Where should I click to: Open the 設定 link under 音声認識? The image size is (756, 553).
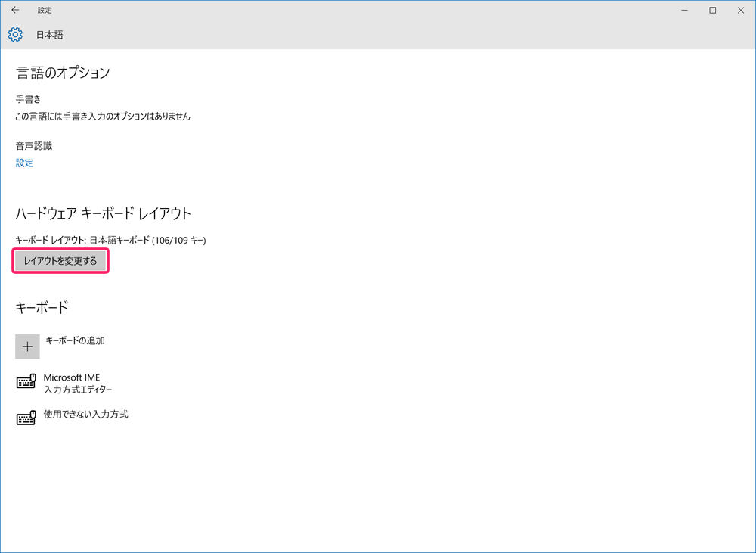[25, 163]
